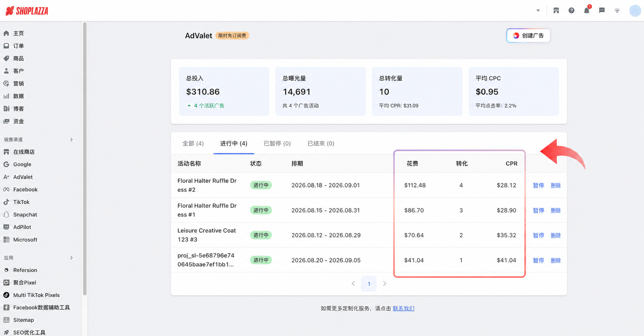Click the 2026.08.20 - 2026.09.05 schedule
The image size is (644, 336).
click(x=326, y=260)
